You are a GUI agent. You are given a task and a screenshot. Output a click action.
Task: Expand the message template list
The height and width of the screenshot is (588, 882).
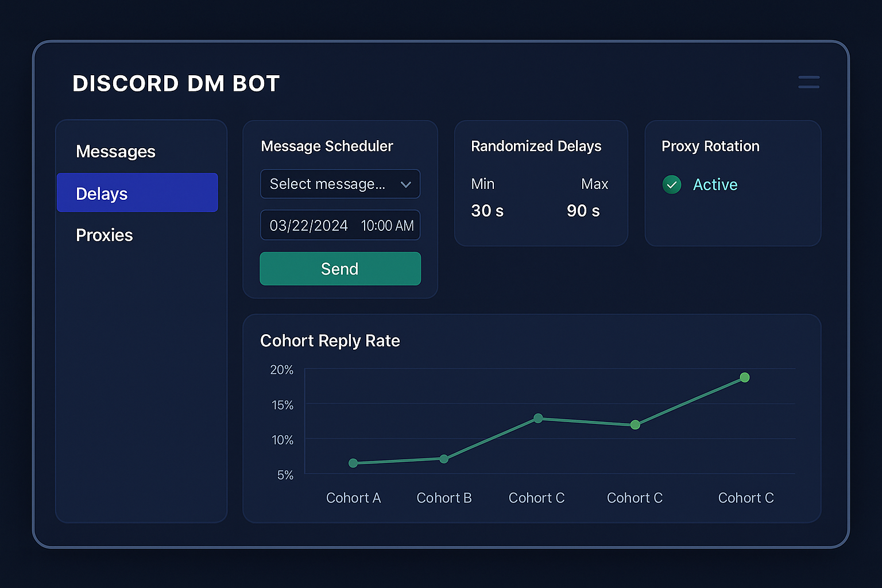click(x=340, y=184)
